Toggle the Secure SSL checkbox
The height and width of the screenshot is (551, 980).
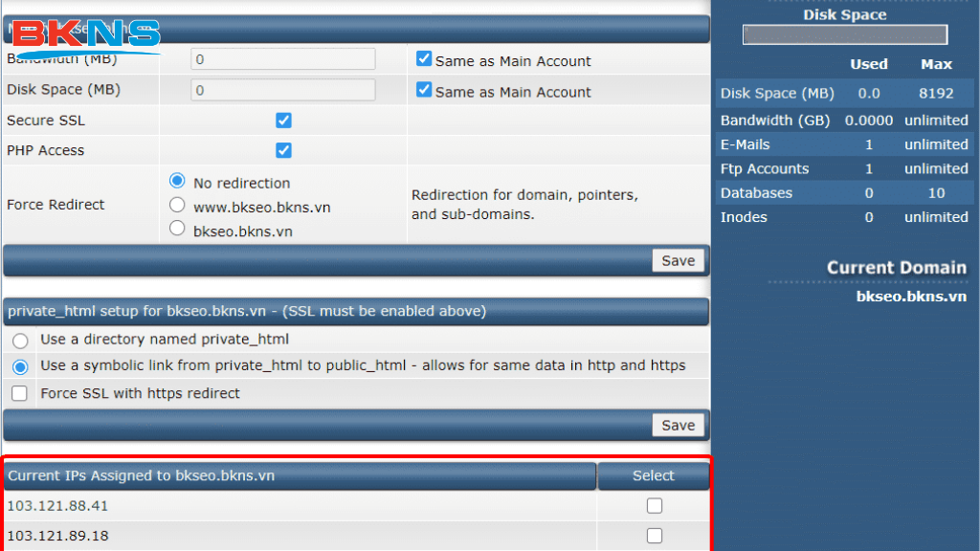(283, 121)
